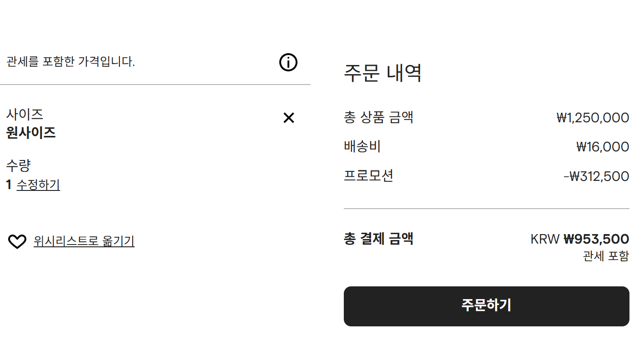Select the 주문 내역 heading
644x340 pixels.
[x=383, y=73]
